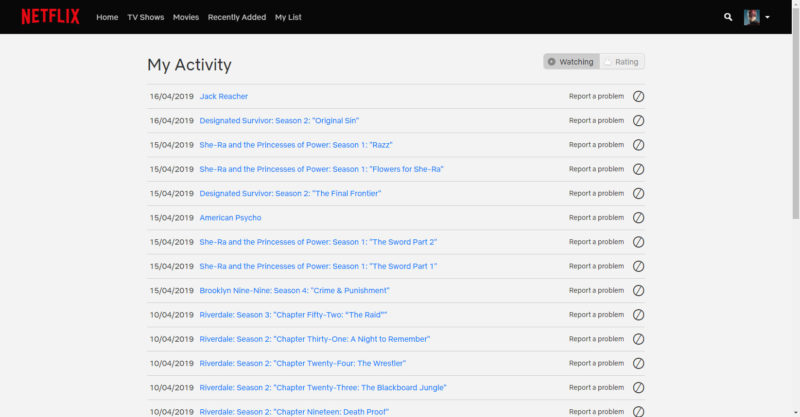This screenshot has height=417, width=800.
Task: Hide Jack Reacher from viewing history
Action: [x=638, y=96]
